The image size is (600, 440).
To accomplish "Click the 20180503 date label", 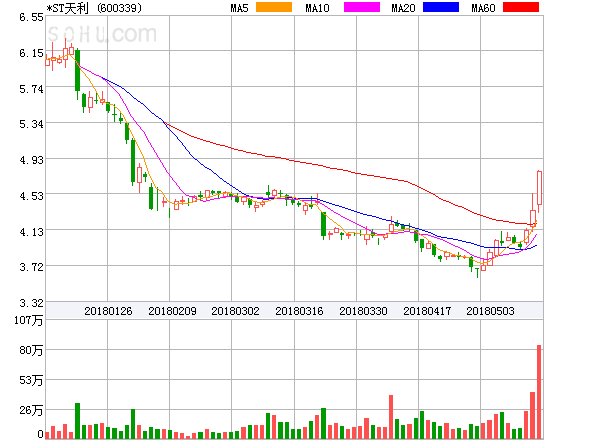I will [490, 311].
